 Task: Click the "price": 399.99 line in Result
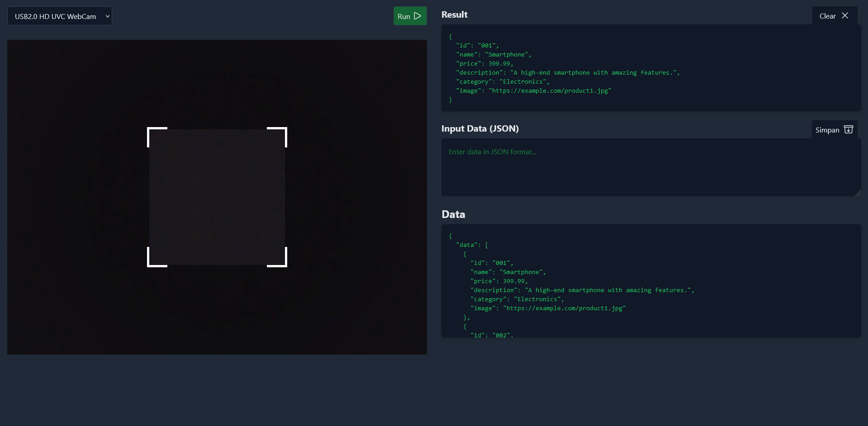coord(484,64)
